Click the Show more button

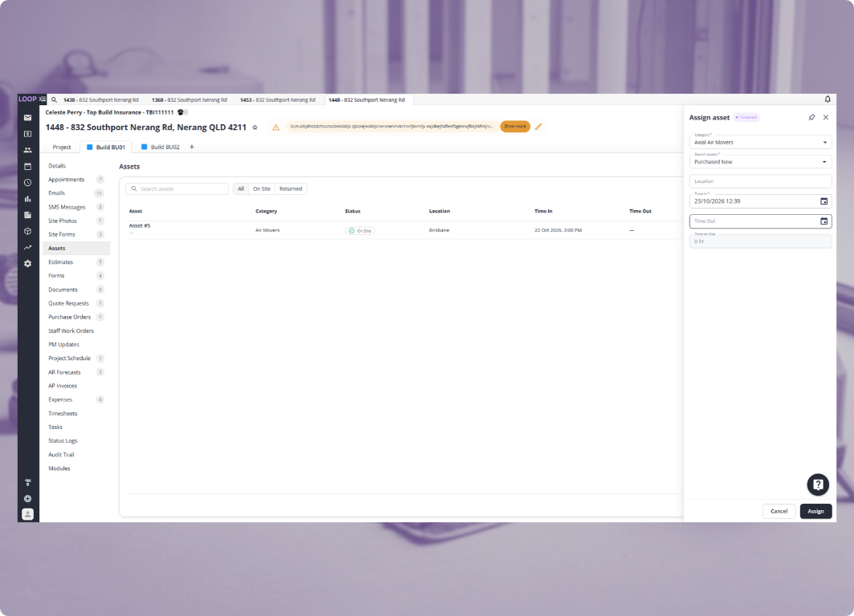514,126
